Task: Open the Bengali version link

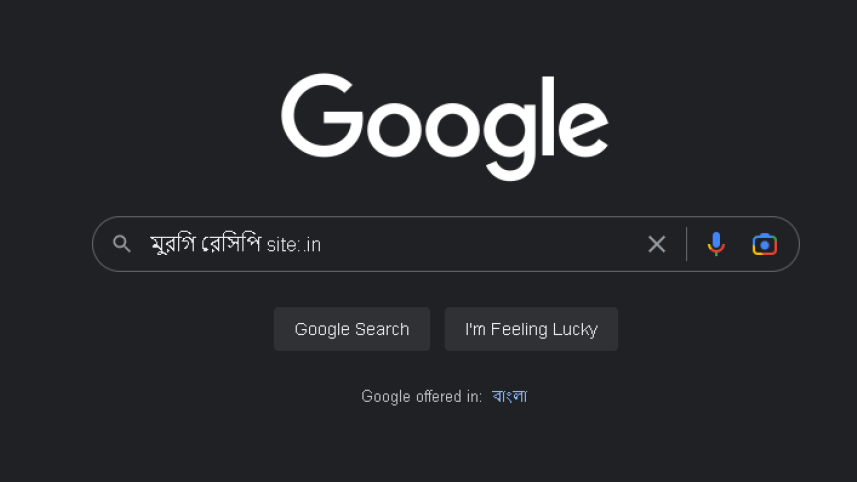Action: (509, 396)
